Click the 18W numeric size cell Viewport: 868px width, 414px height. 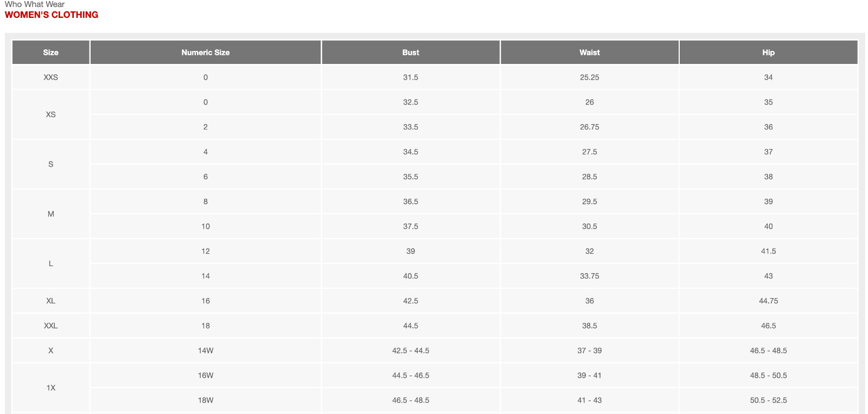pos(206,400)
